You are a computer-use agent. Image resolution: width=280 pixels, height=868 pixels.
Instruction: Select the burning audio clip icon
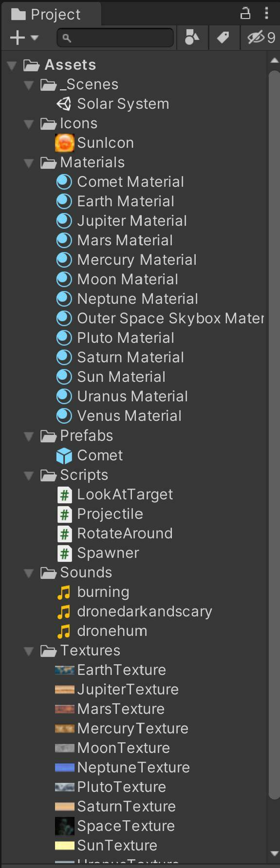[x=64, y=592]
